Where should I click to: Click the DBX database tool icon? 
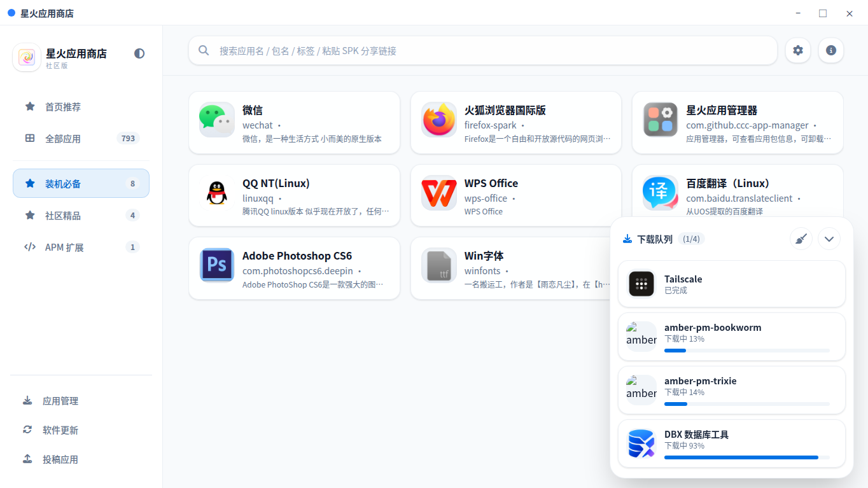(641, 444)
